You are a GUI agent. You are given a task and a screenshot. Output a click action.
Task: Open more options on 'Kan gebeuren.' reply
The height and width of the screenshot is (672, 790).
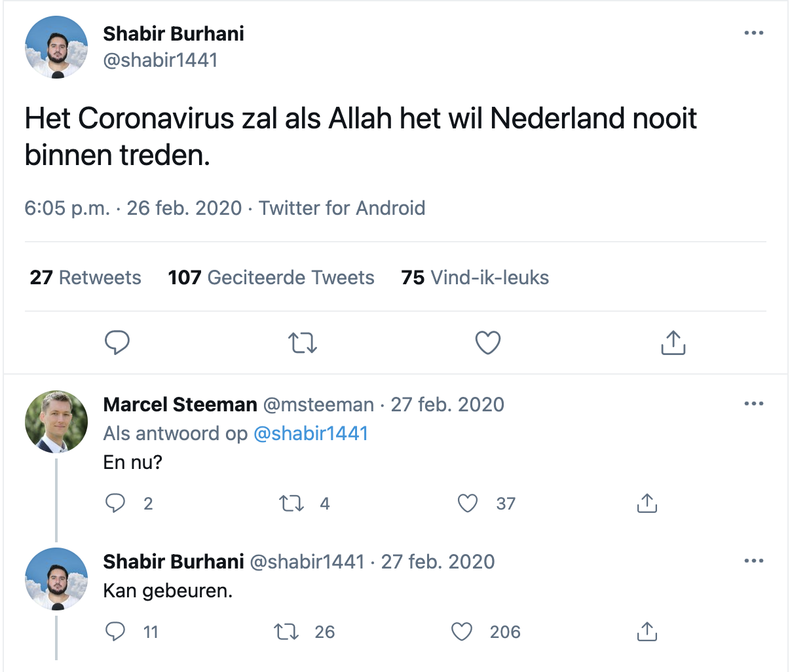pyautogui.click(x=754, y=561)
